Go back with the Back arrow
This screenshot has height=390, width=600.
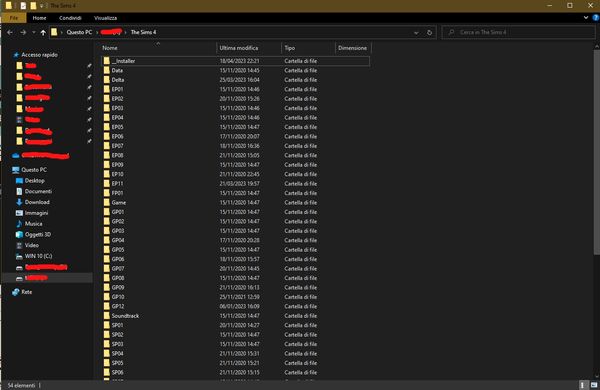tap(10, 33)
